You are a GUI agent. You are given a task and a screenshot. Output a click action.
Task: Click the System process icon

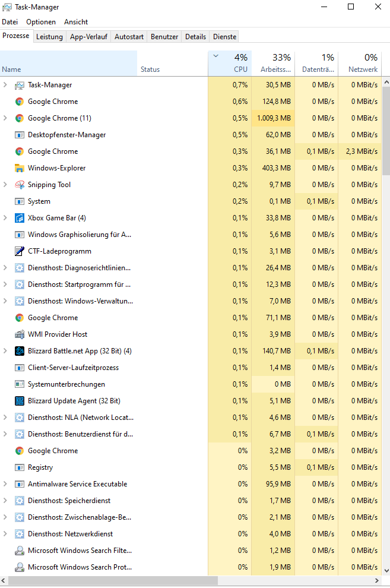20,201
